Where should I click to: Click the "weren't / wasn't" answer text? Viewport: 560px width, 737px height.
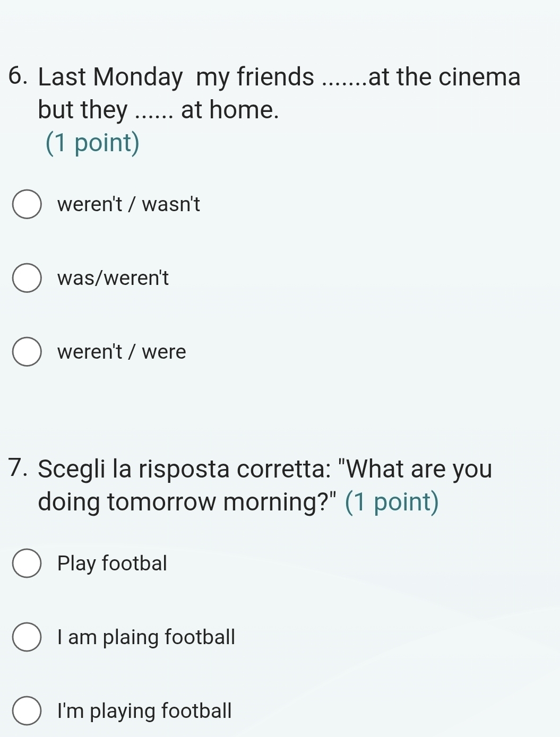pos(128,204)
